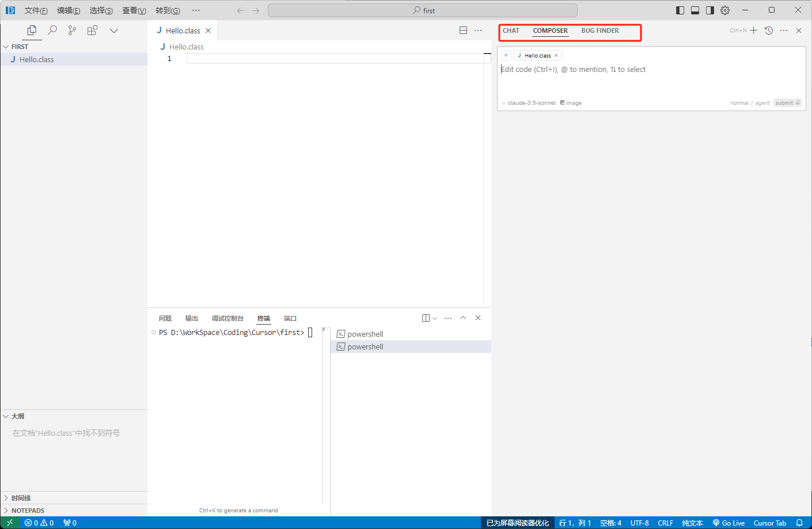Open the Extensions view icon

click(x=92, y=31)
